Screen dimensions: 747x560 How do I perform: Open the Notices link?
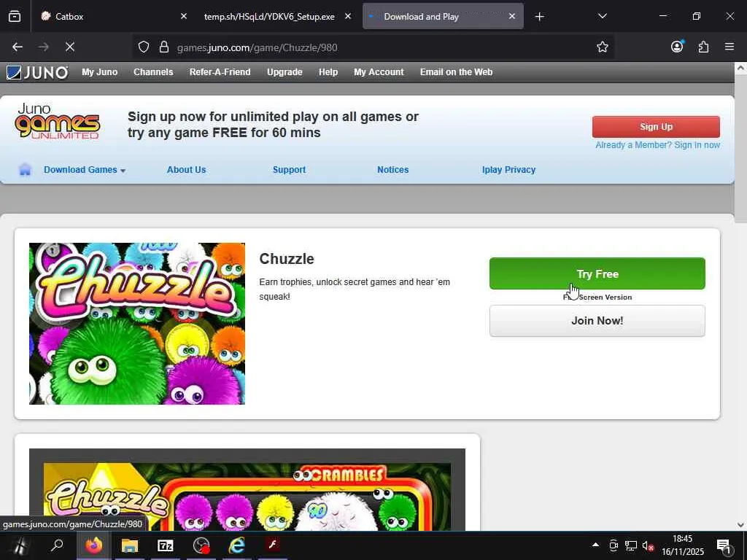click(x=392, y=169)
